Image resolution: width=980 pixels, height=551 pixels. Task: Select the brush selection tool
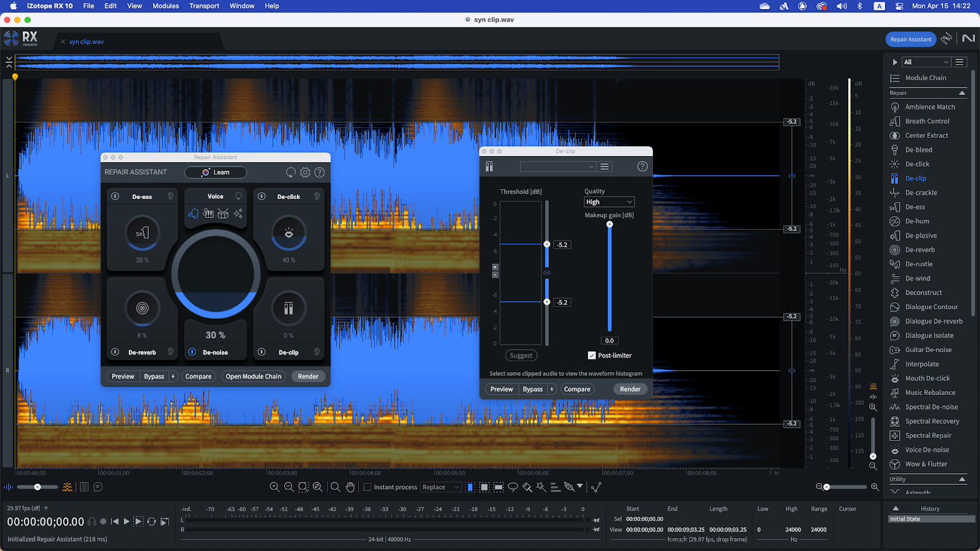[x=527, y=487]
